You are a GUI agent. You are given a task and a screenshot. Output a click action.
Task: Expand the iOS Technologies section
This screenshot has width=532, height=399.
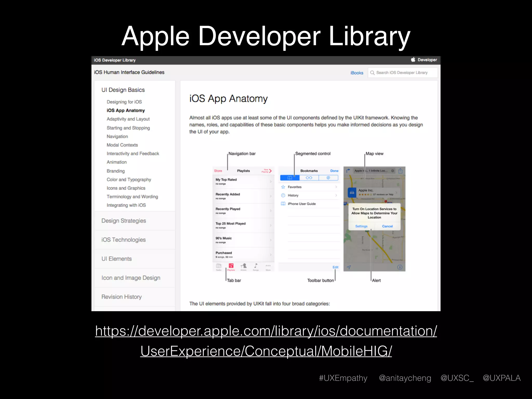(123, 240)
